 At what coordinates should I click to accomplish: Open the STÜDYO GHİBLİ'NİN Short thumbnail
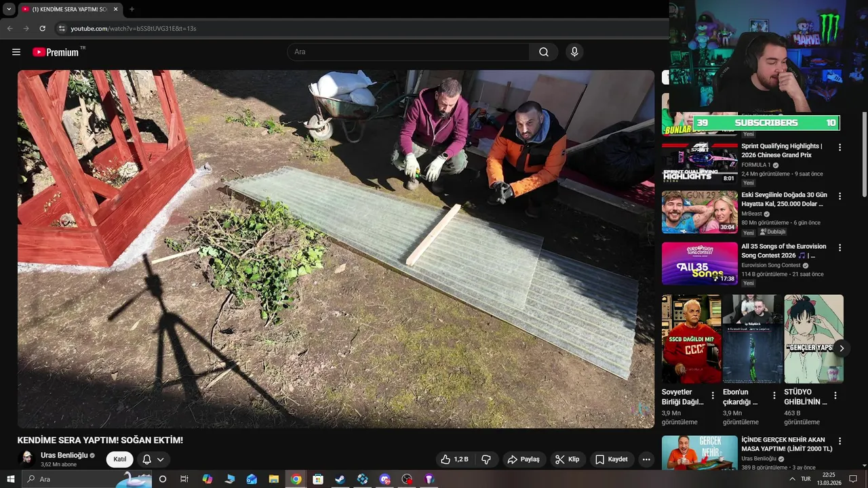click(x=814, y=339)
